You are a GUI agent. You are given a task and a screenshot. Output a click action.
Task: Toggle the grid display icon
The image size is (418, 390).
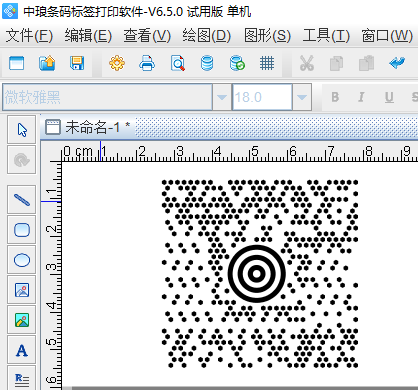point(267,63)
